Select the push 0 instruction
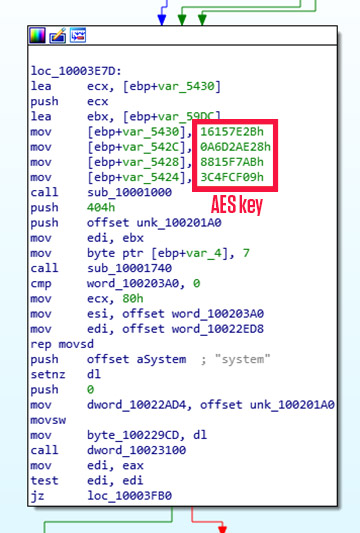360x533 pixels. [62, 390]
